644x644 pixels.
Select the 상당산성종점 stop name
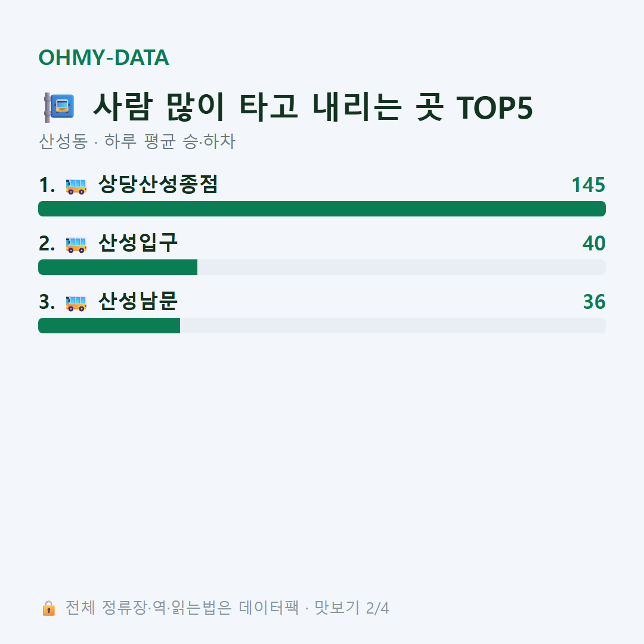point(157,184)
